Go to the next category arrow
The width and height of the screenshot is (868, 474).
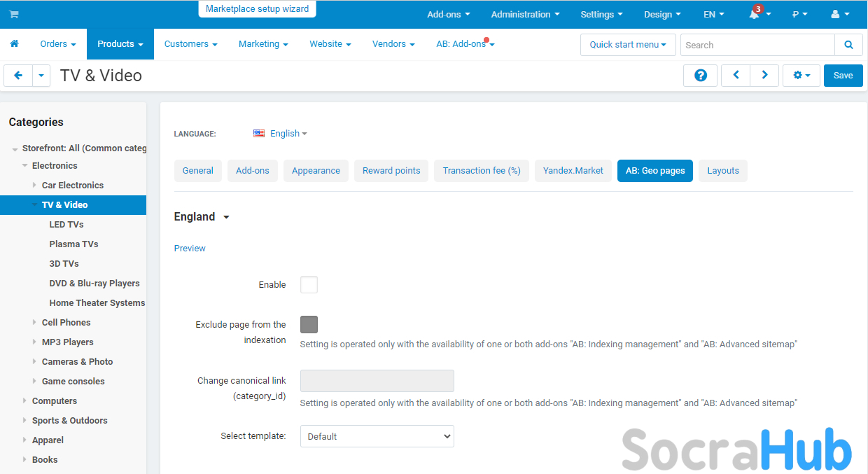(x=764, y=76)
